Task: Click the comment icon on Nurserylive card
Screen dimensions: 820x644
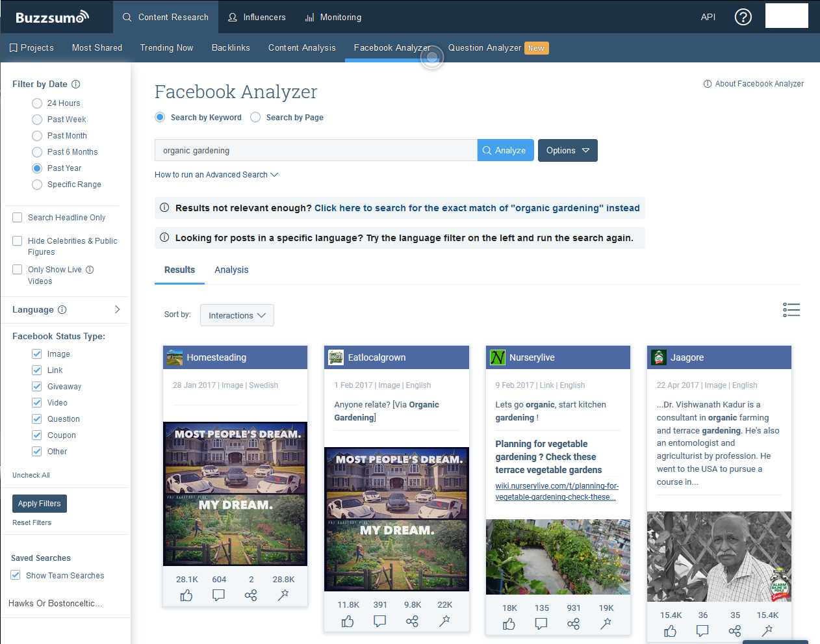Action: pyautogui.click(x=541, y=624)
